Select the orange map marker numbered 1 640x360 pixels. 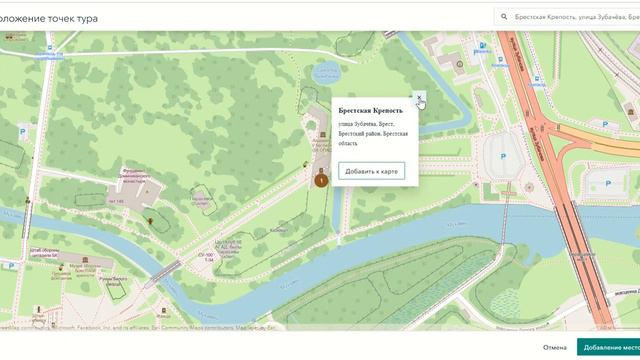[x=321, y=180]
